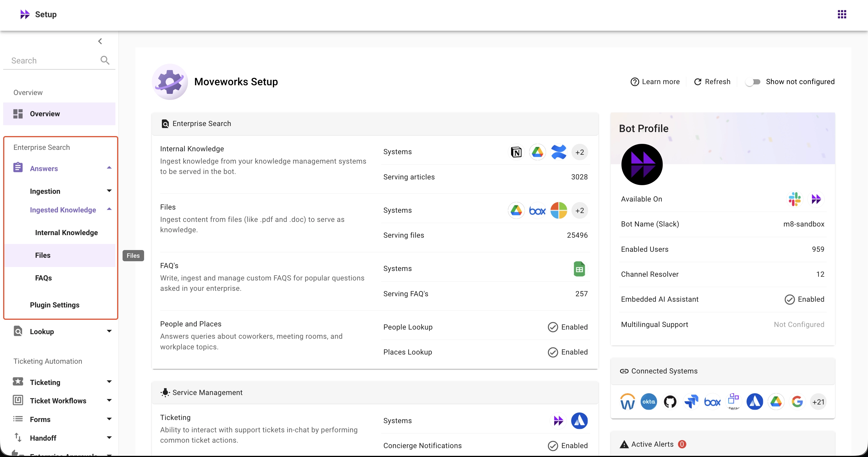Open Plugin Settings in the sidebar
The height and width of the screenshot is (457, 868).
[55, 305]
